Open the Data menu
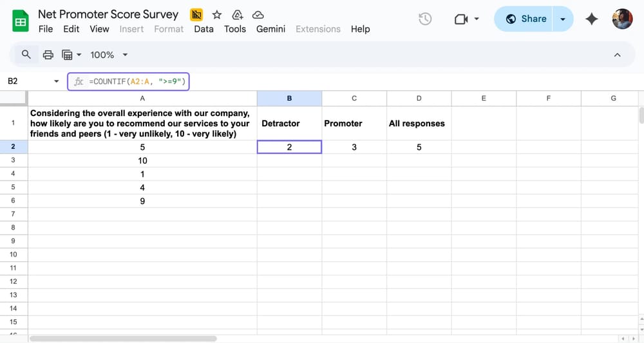The image size is (644, 343). (204, 29)
